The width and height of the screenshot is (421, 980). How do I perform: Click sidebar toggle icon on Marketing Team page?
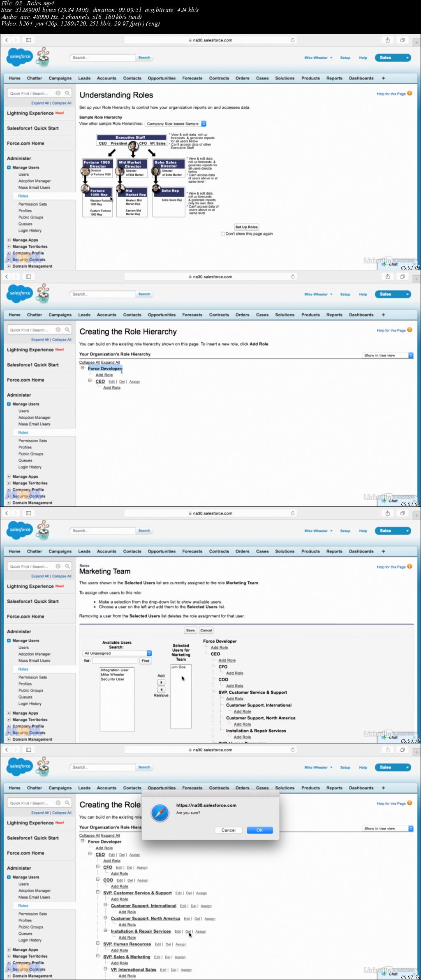28,513
